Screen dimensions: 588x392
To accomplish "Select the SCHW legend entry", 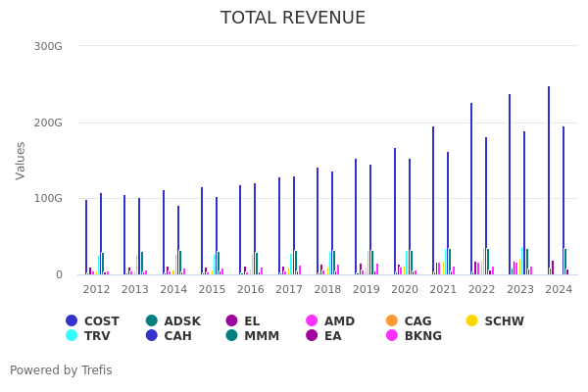I will 471,321.
